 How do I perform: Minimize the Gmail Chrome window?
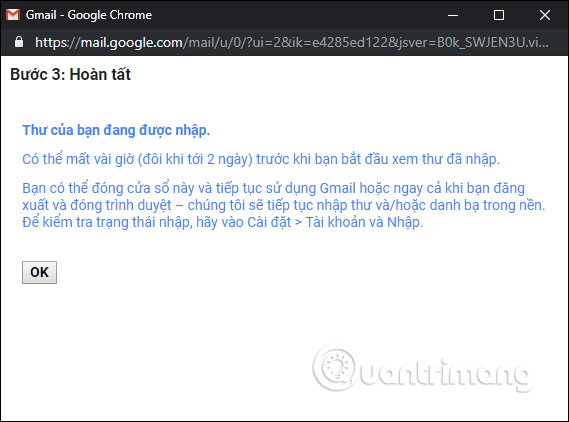click(453, 15)
